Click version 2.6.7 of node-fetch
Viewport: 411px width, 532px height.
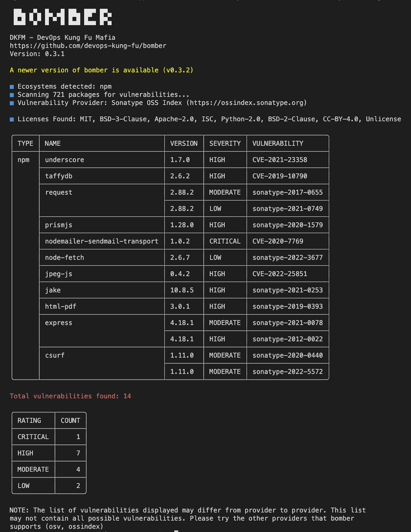pyautogui.click(x=180, y=258)
